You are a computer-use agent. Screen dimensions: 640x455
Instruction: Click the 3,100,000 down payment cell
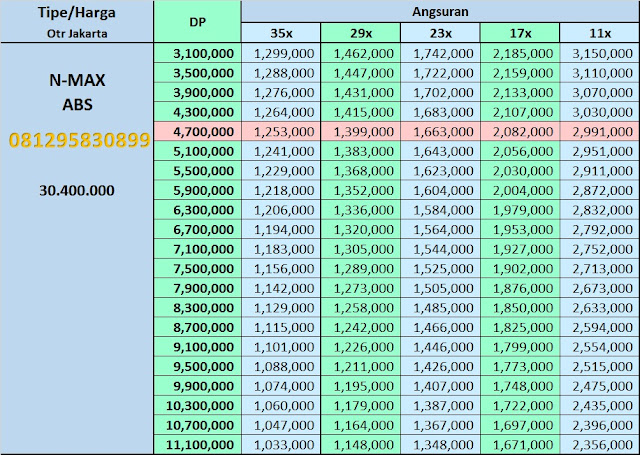pos(198,51)
